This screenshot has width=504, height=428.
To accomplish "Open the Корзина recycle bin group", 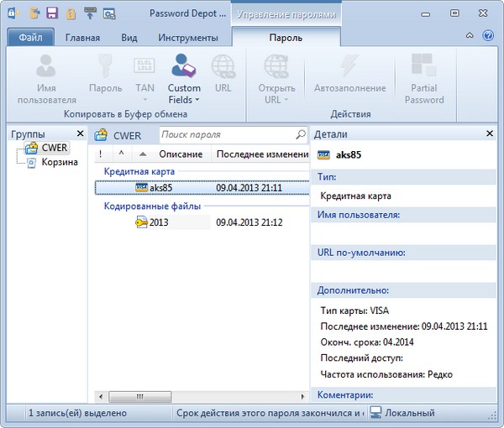I will click(x=59, y=162).
